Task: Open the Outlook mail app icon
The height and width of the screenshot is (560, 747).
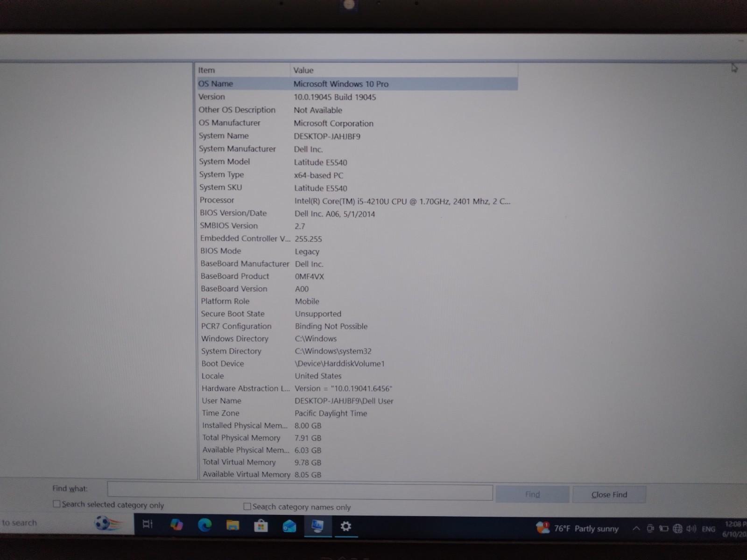Action: click(289, 526)
